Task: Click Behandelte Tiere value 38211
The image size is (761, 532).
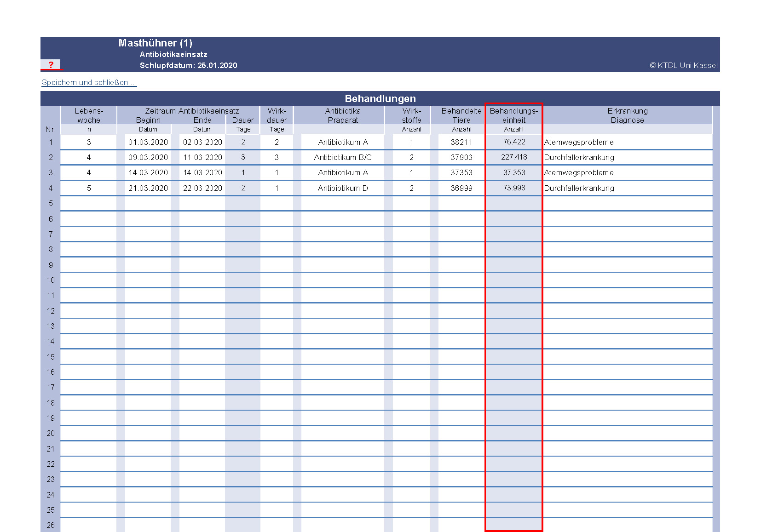Action: [x=461, y=142]
